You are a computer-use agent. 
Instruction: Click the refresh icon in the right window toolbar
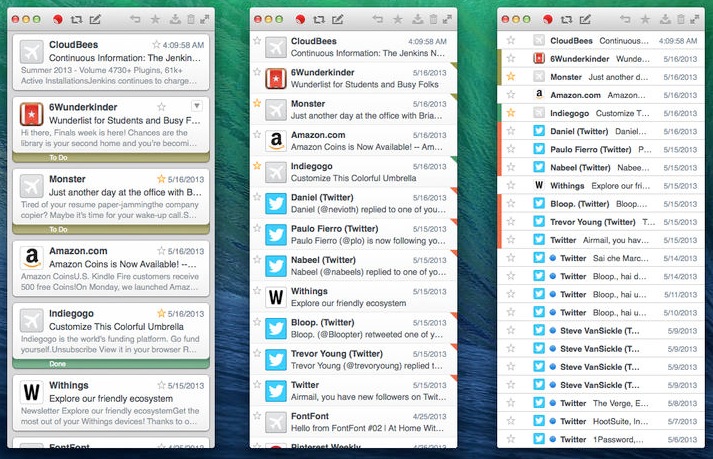click(x=566, y=19)
